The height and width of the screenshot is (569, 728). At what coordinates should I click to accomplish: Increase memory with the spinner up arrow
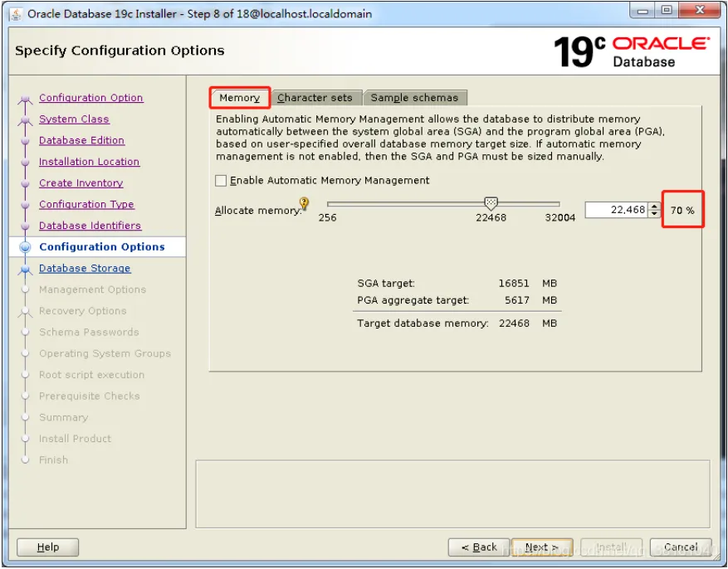coord(654,207)
